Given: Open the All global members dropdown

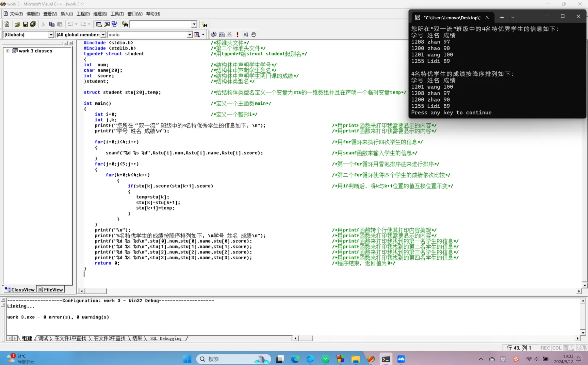Looking at the screenshot, I should point(103,35).
